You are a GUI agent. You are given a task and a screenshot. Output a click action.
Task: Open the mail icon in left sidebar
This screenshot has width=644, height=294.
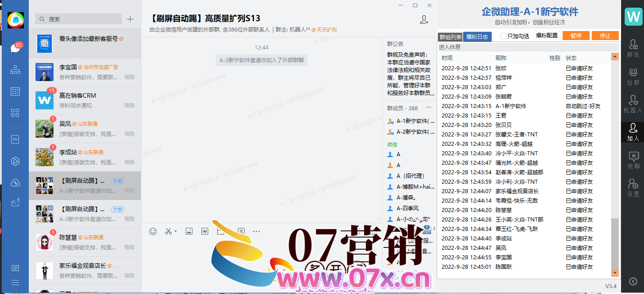pos(15,204)
